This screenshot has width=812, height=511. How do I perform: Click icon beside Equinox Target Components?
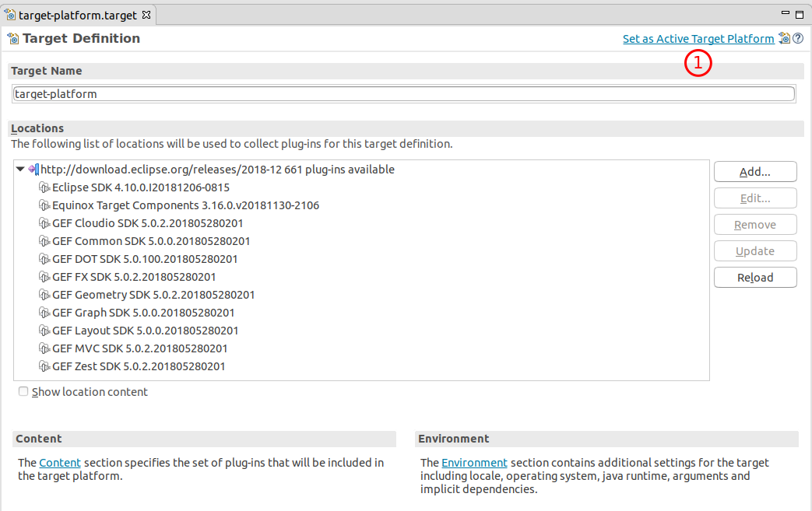click(44, 205)
